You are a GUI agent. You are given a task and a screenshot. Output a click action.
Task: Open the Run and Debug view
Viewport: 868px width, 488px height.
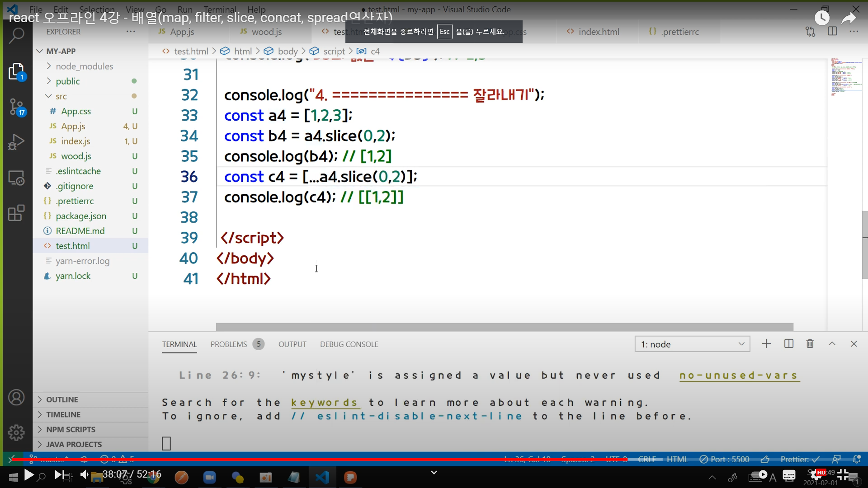click(x=16, y=142)
